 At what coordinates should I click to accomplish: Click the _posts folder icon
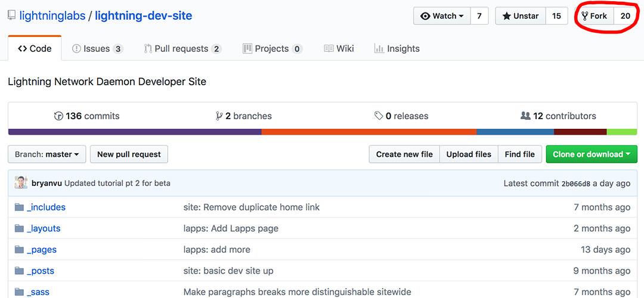pos(20,271)
